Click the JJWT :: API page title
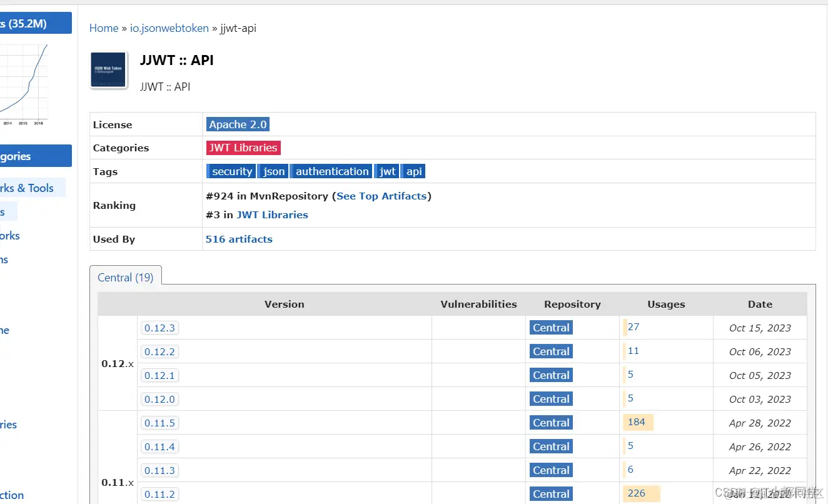The width and height of the screenshot is (828, 504). coord(177,60)
